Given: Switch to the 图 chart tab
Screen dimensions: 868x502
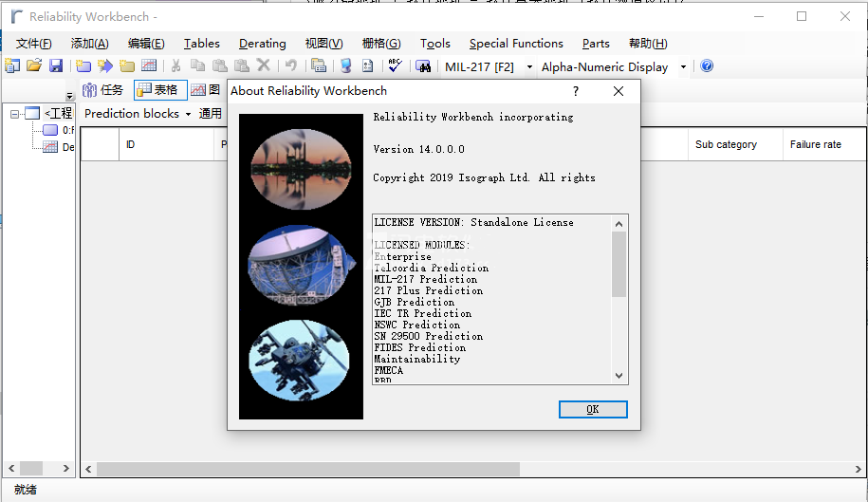Looking at the screenshot, I should 206,90.
